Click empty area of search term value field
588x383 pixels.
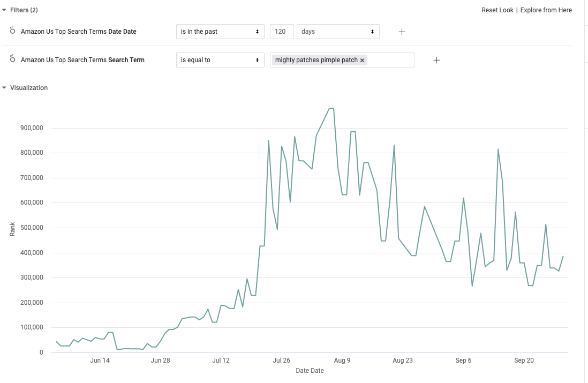[391, 60]
